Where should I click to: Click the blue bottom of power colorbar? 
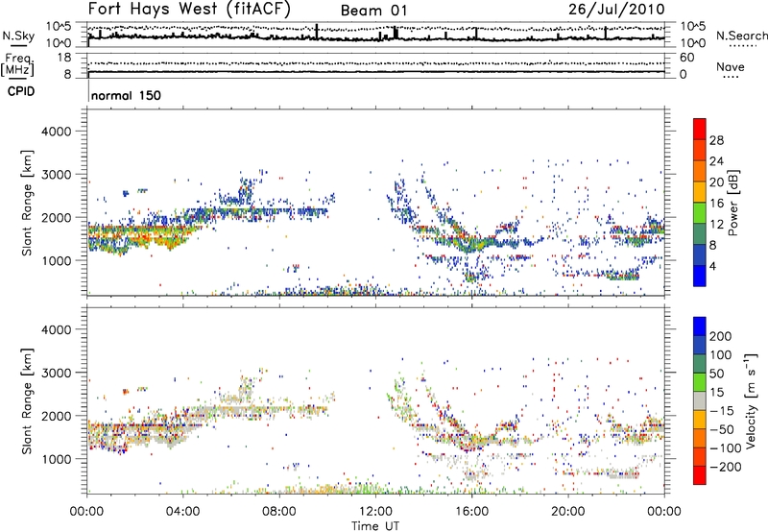coord(700,276)
